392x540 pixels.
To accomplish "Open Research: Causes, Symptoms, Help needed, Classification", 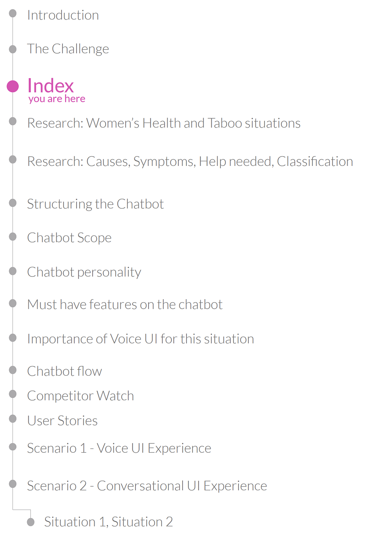I will [190, 162].
